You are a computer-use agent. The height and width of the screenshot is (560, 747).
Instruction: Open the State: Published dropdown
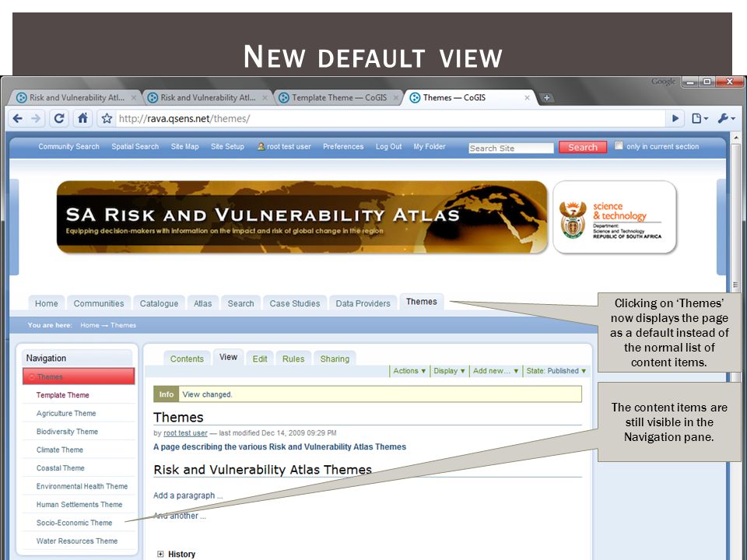pos(556,371)
